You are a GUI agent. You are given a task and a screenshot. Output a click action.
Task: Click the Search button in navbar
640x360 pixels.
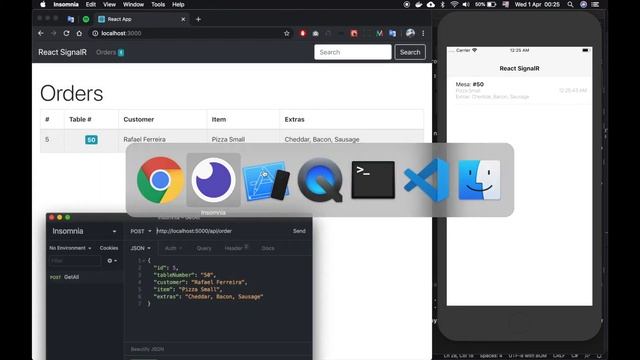click(410, 52)
